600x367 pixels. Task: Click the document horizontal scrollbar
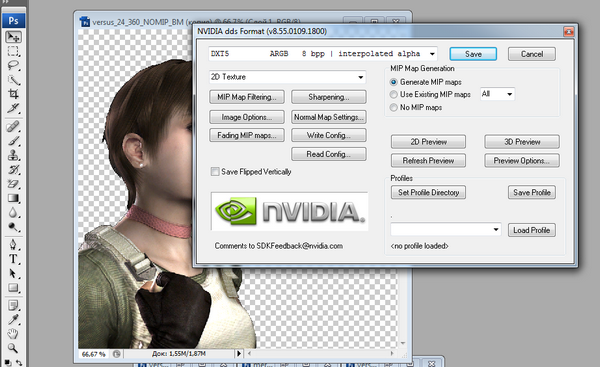click(321, 354)
